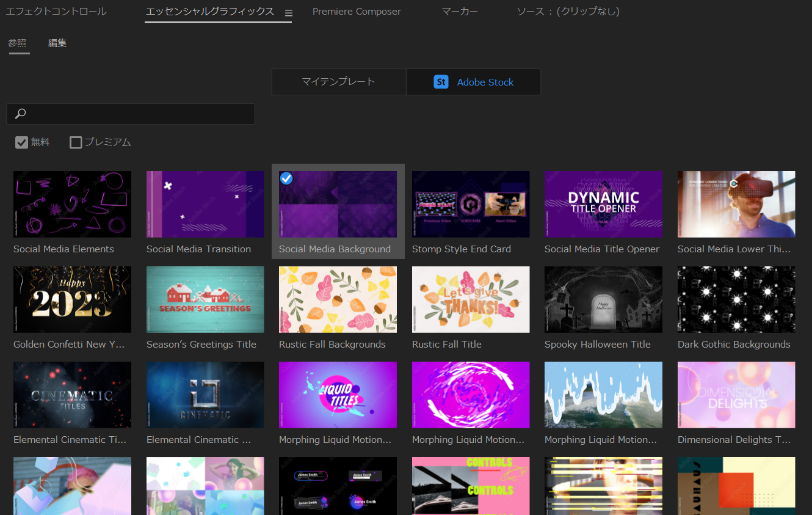812x515 pixels.
Task: Switch to the マーカー tab
Action: [460, 12]
